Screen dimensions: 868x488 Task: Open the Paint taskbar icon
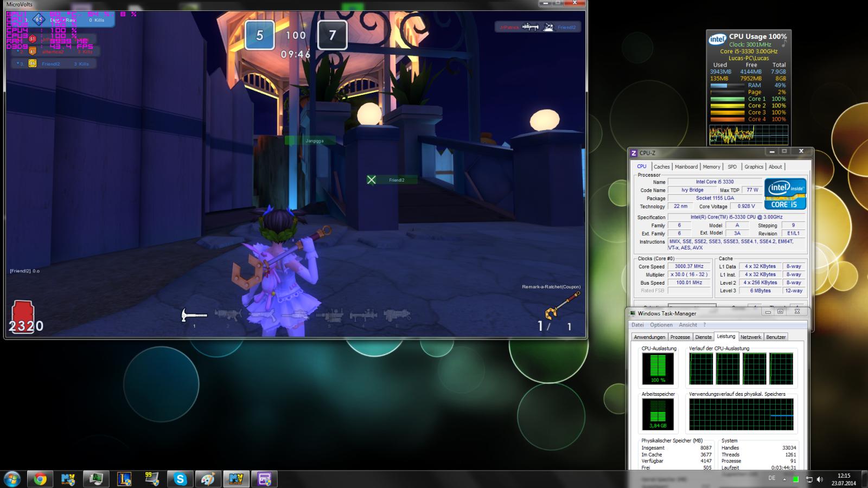pyautogui.click(x=208, y=479)
